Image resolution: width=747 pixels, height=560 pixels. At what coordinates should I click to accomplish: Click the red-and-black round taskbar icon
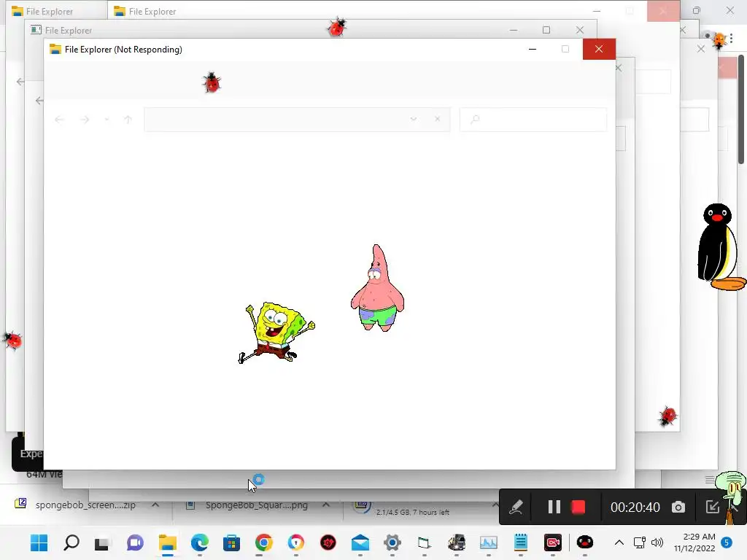point(328,542)
